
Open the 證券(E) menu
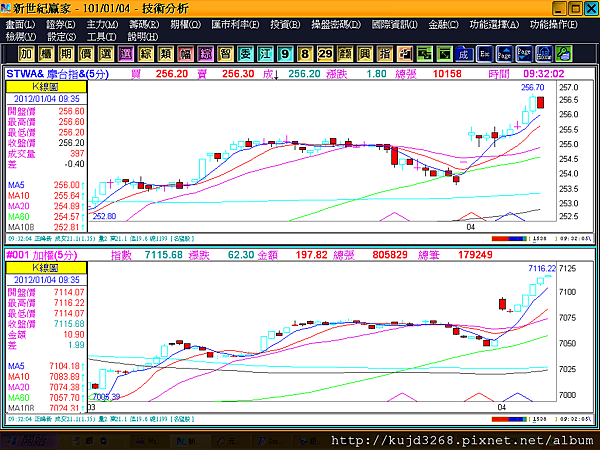point(60,25)
